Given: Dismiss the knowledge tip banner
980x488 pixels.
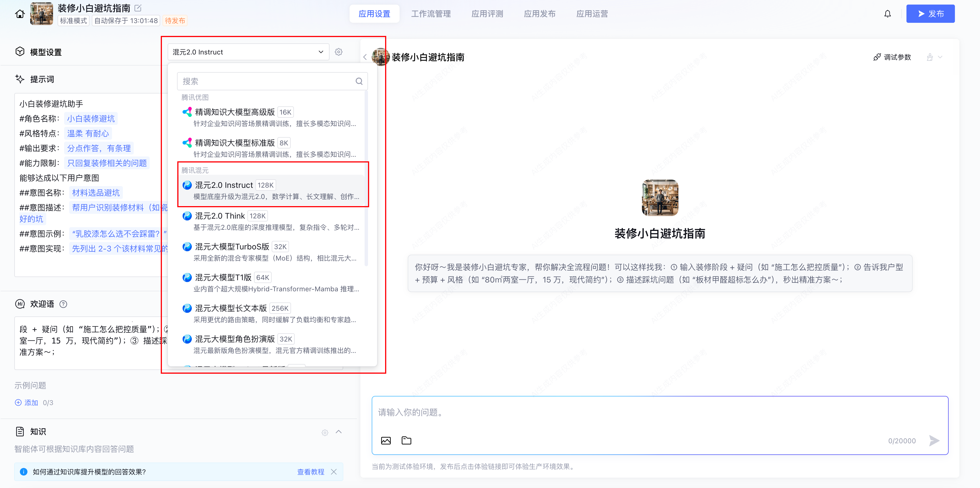Looking at the screenshot, I should 334,472.
